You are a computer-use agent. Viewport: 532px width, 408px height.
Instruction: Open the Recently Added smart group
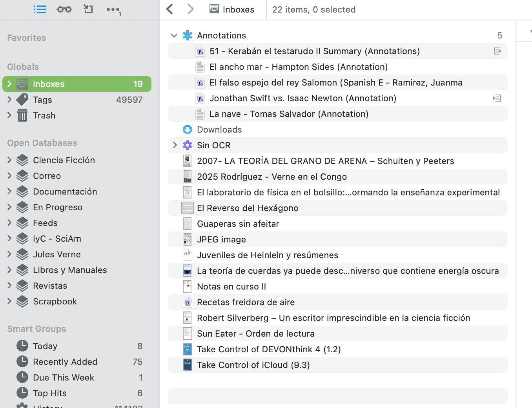coord(65,362)
